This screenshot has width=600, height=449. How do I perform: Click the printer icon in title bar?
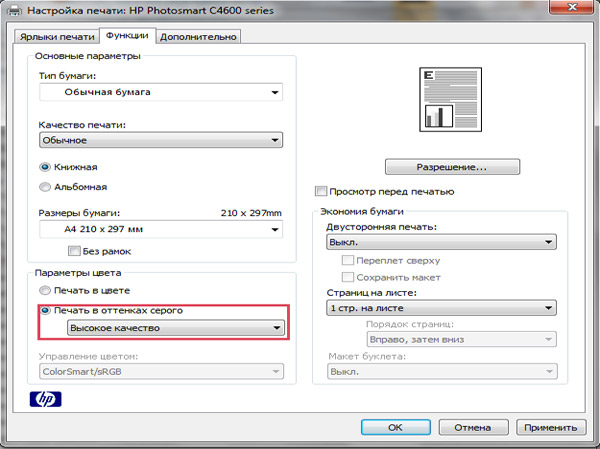point(15,11)
